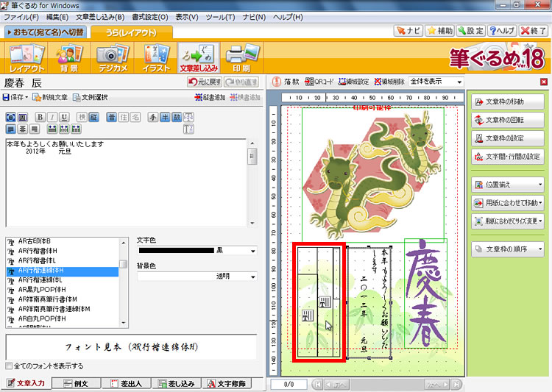The height and width of the screenshot is (392, 552).
Task: Click 領域削除 area delete
Action: pyautogui.click(x=389, y=82)
